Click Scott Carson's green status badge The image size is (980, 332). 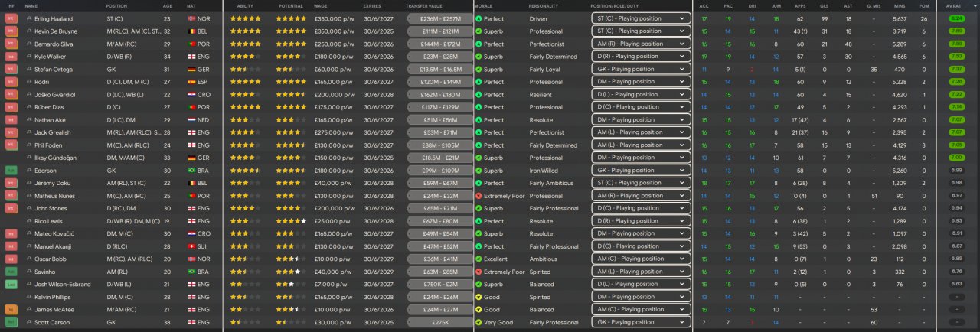[11, 323]
